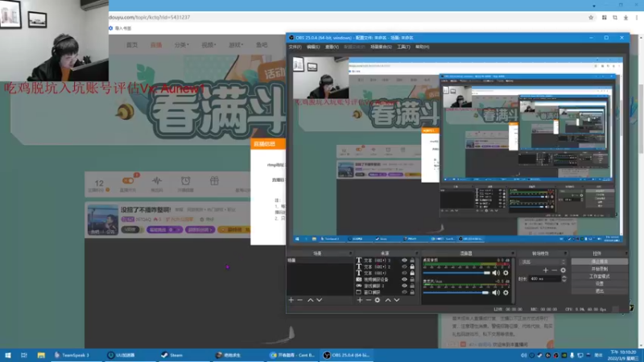This screenshot has height=362, width=644.
Task: Toggle lock on 视频捕获设备 source
Action: tap(412, 279)
